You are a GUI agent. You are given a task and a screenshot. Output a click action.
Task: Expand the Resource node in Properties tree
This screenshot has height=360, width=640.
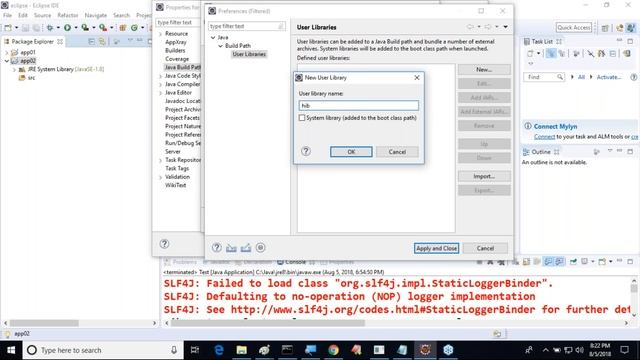click(160, 34)
